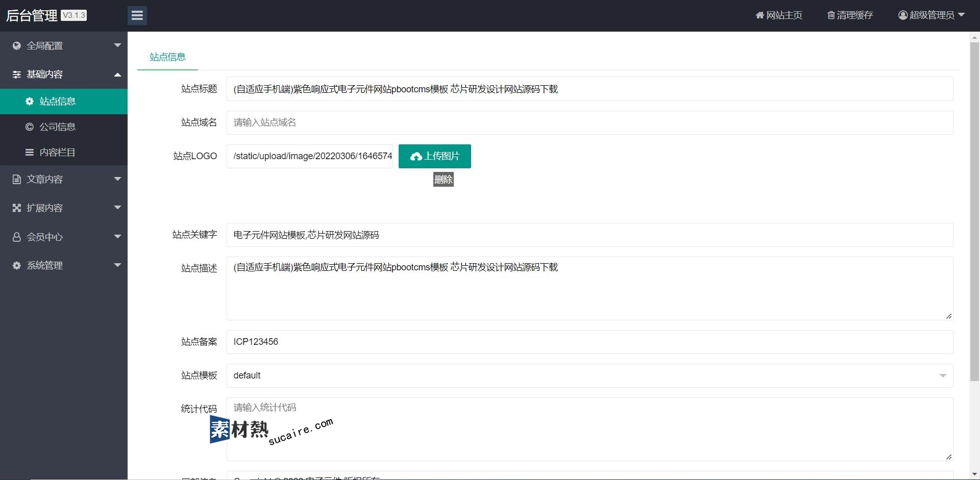
Task: Click the avatar icon next to 超级管理员
Action: point(903,15)
